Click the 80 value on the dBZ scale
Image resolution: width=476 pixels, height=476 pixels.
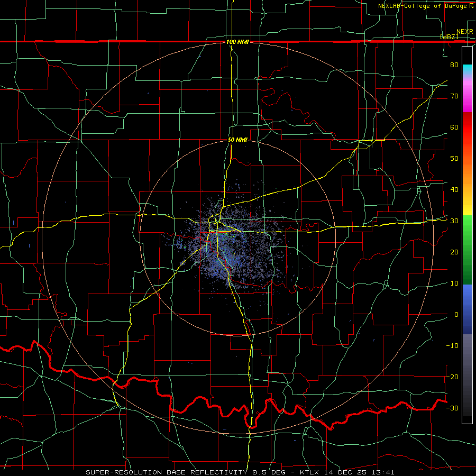(x=454, y=65)
